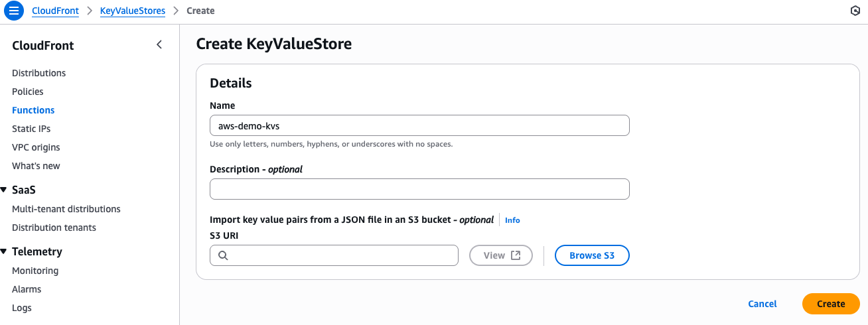Click the Description input field
This screenshot has height=325, width=868.
419,189
